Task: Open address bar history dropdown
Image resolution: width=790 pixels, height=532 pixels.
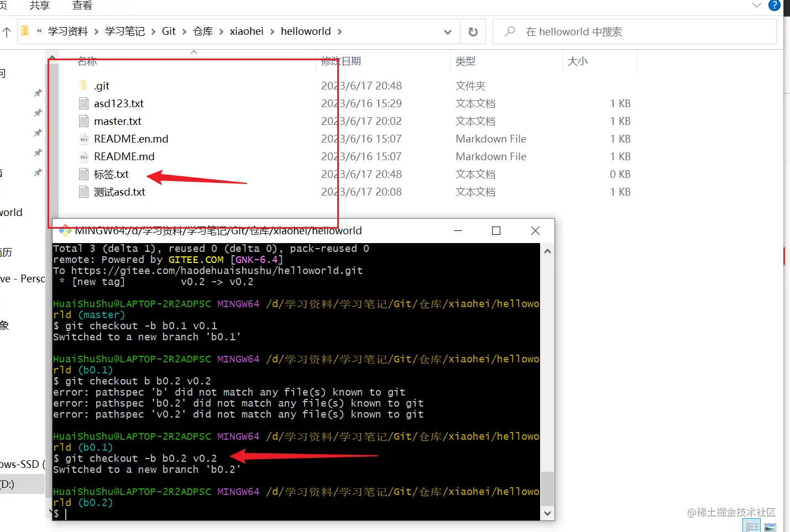Action: (x=448, y=32)
